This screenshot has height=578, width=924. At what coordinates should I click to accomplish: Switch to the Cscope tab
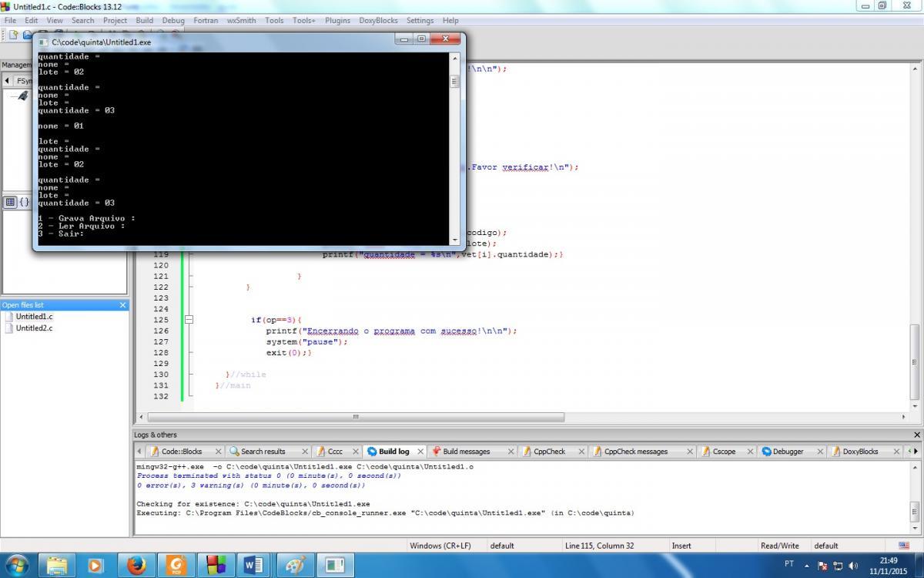pyautogui.click(x=724, y=452)
